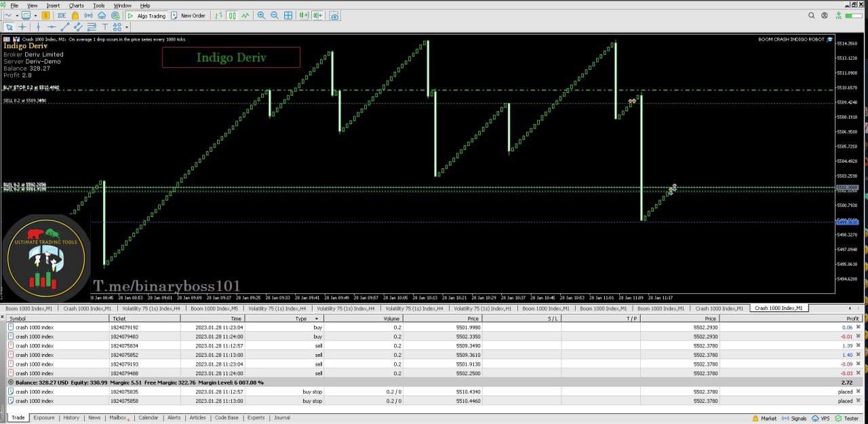868x424 pixels.
Task: Open the Window menu
Action: [123, 5]
